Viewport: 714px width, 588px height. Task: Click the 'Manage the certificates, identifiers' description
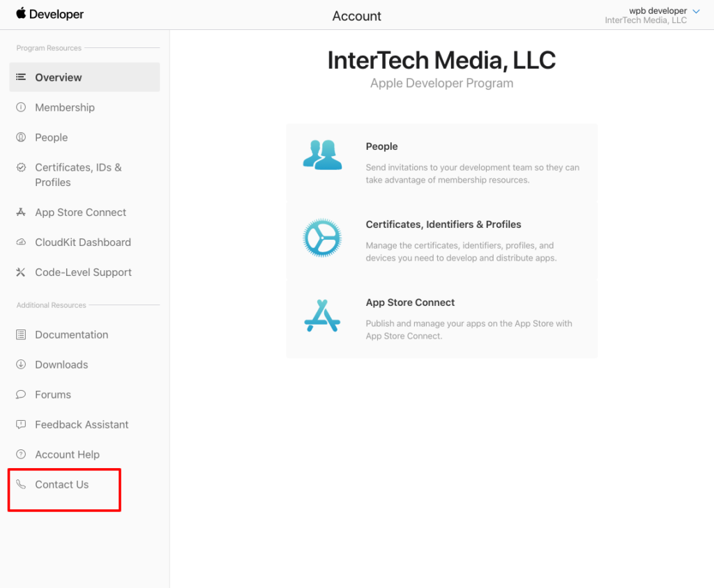(461, 252)
